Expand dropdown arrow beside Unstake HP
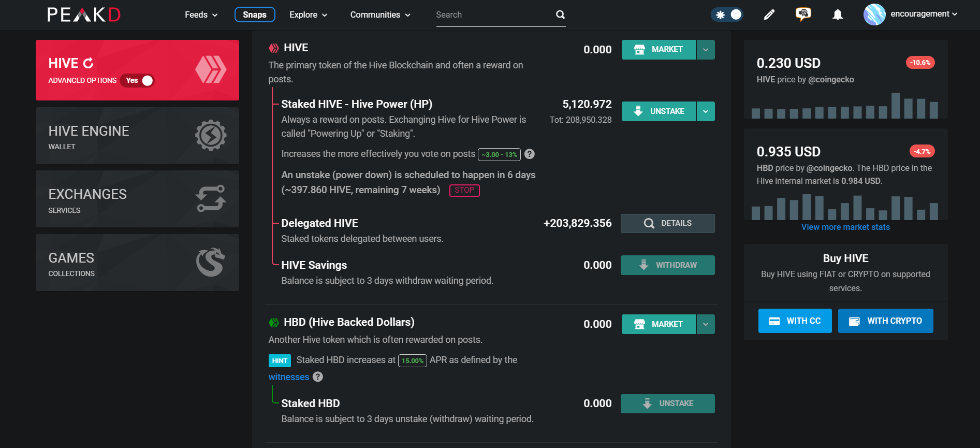980x448 pixels. pos(706,111)
